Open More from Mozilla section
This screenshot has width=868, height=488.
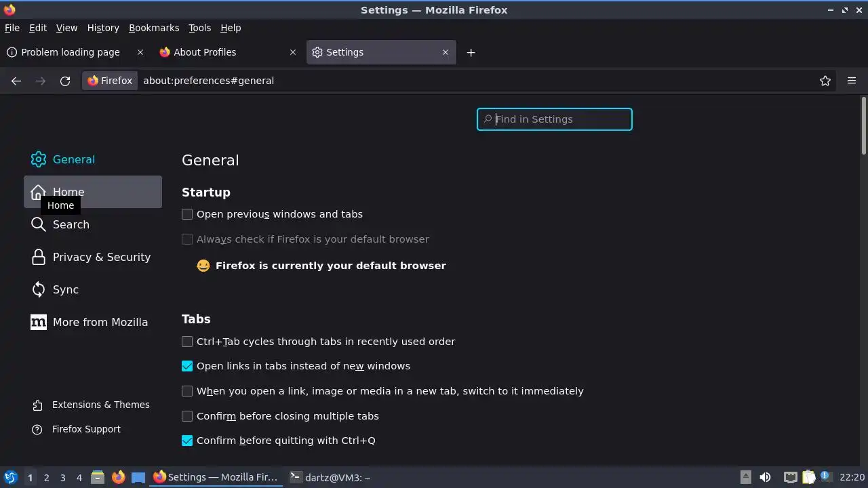93,322
